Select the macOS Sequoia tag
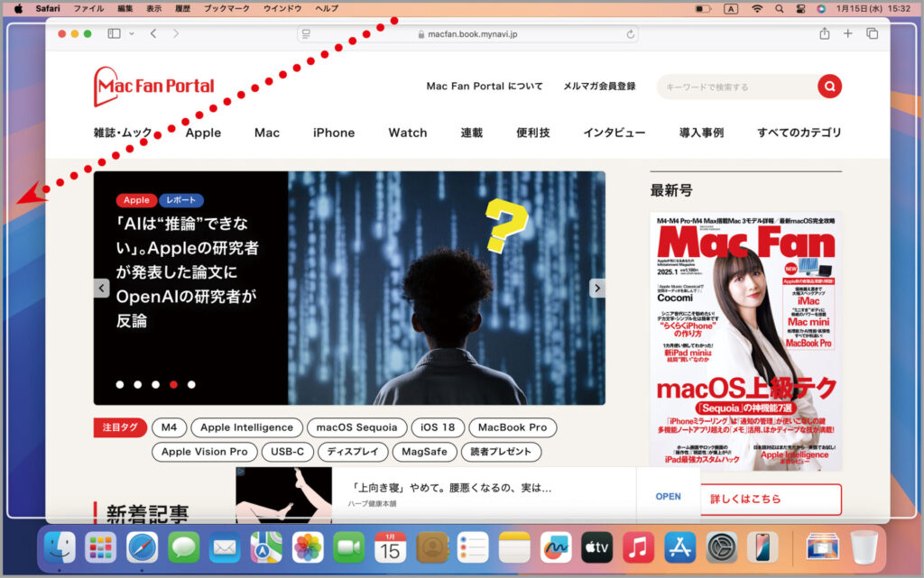924x578 pixels. tap(356, 427)
